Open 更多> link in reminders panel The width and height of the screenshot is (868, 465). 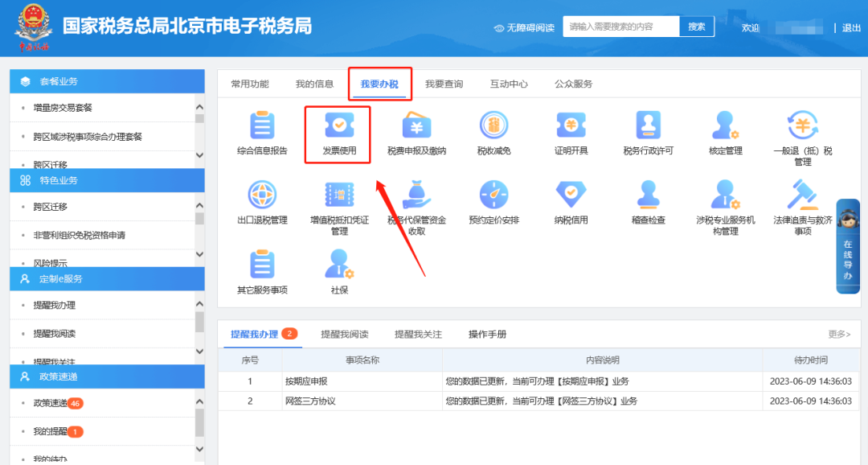(x=839, y=334)
